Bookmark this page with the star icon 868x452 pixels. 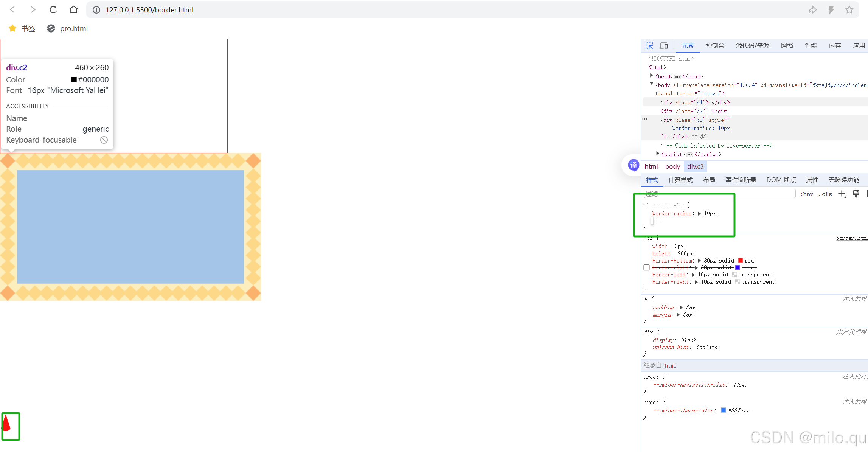[x=849, y=10]
